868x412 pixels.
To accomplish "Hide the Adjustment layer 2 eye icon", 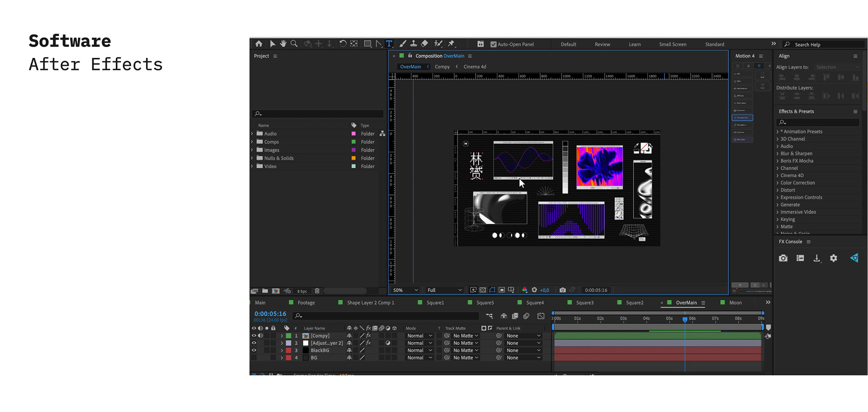I will [x=254, y=343].
